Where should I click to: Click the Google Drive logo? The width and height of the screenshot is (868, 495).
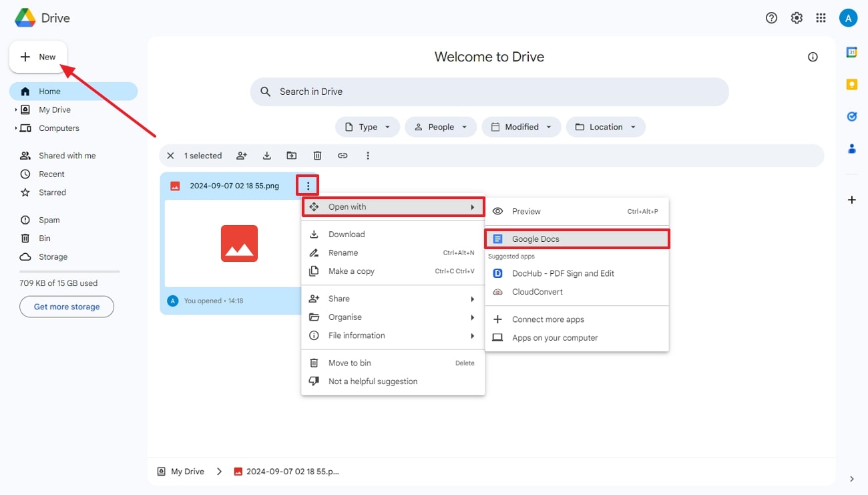point(25,18)
